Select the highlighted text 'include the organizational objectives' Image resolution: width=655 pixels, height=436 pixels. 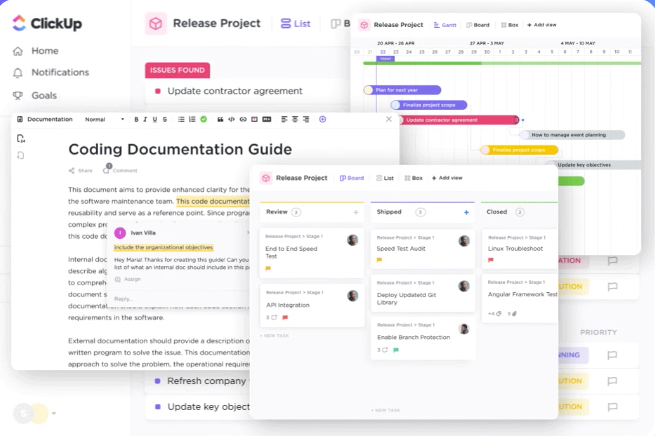[163, 248]
